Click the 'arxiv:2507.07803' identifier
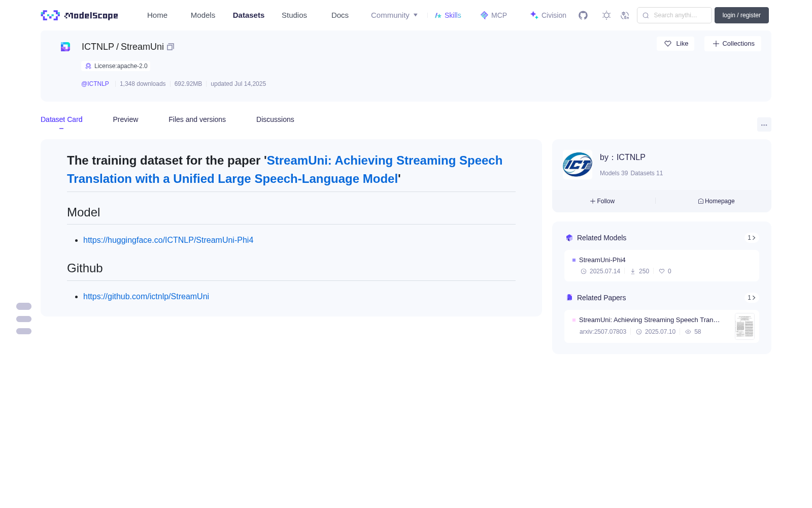 tap(603, 332)
